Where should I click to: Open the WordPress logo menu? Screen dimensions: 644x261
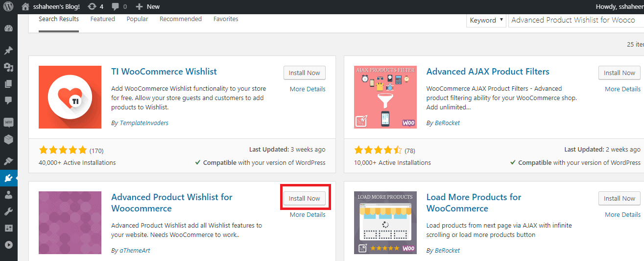pyautogui.click(x=9, y=7)
